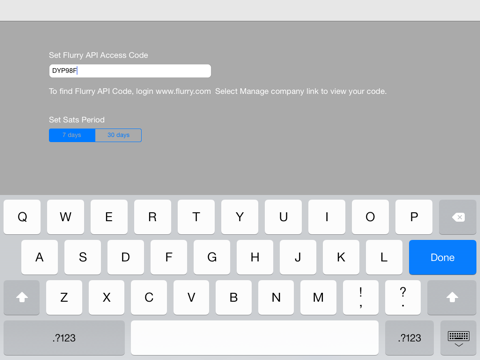
Task: Tap the right shift arrow key
Action: (452, 297)
